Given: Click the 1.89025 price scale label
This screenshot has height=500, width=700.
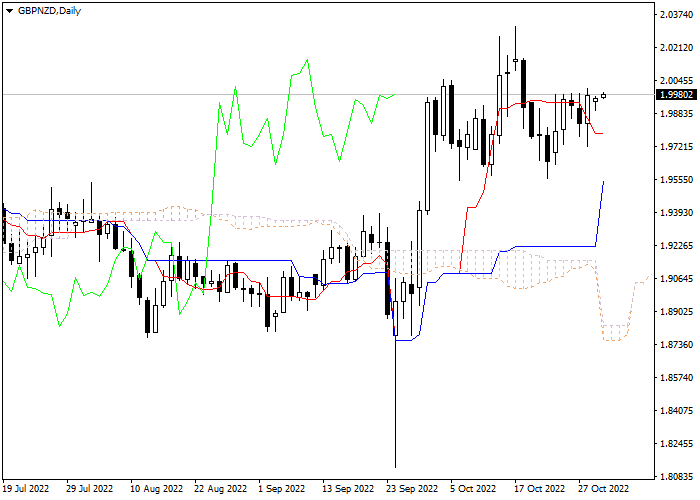Looking at the screenshot, I should [676, 311].
